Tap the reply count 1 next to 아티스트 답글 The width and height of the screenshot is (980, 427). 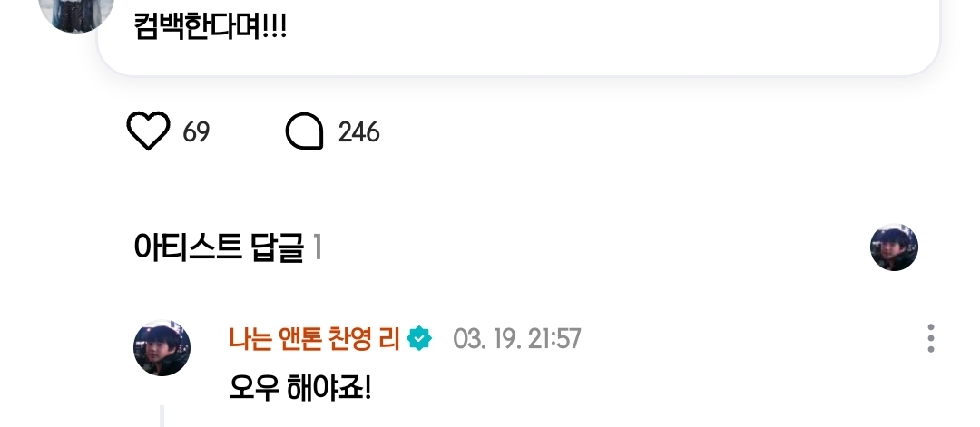pos(318,247)
